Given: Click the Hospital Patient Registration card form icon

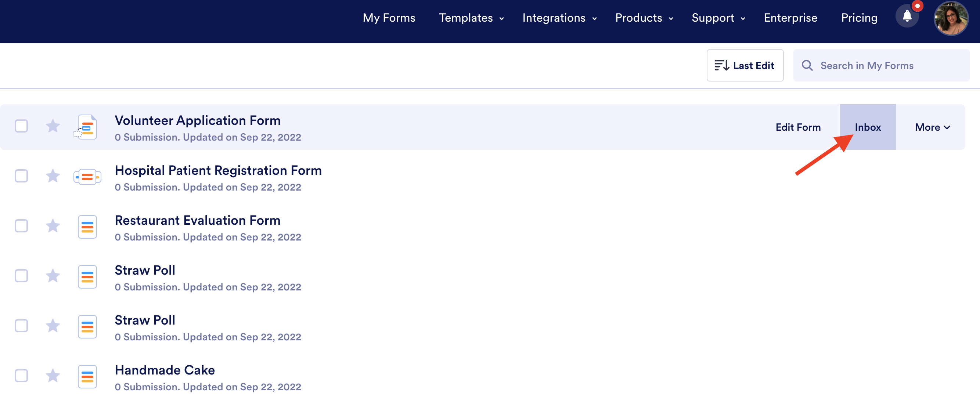Looking at the screenshot, I should [x=87, y=177].
